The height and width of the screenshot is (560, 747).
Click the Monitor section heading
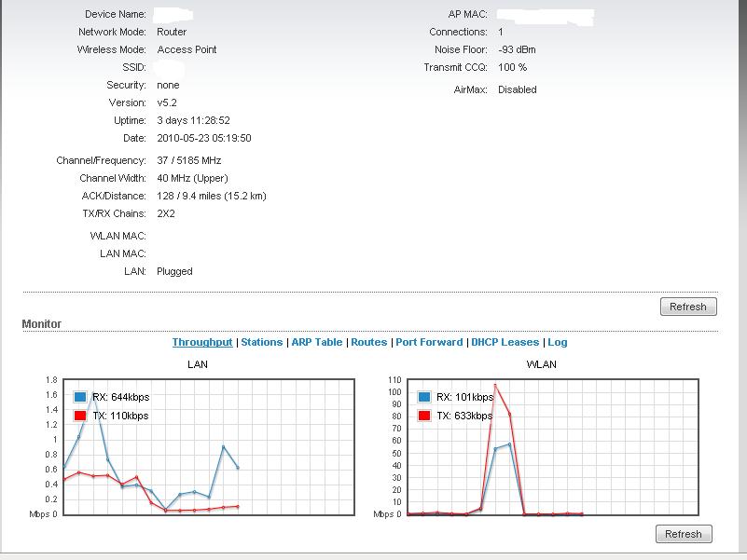(x=42, y=324)
